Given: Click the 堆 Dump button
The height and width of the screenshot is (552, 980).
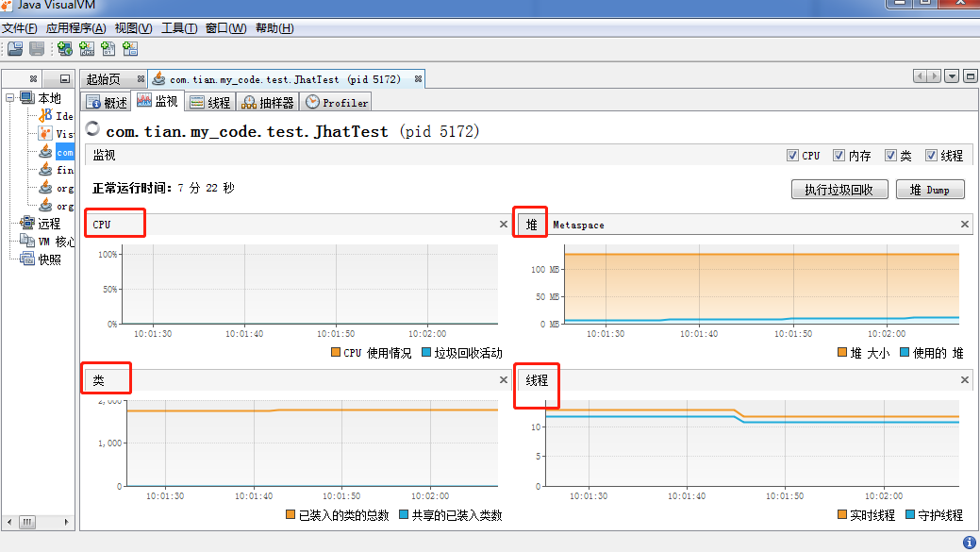Looking at the screenshot, I should click(x=930, y=190).
